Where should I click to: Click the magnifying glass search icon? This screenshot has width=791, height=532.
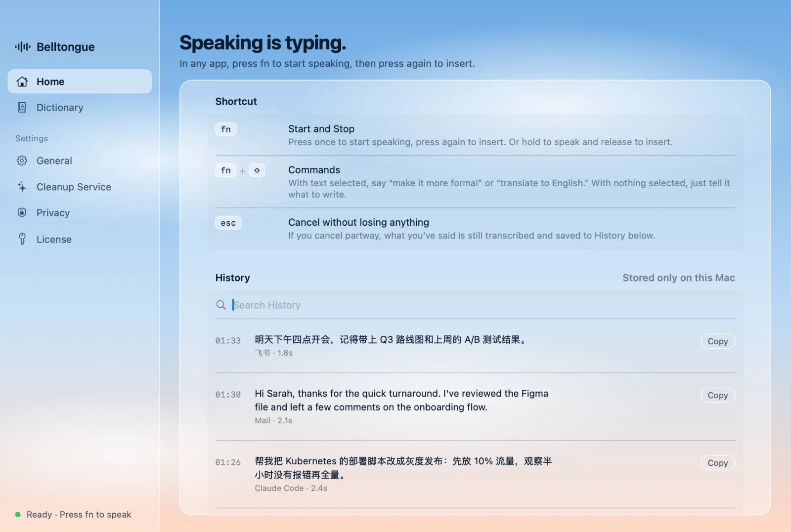221,305
